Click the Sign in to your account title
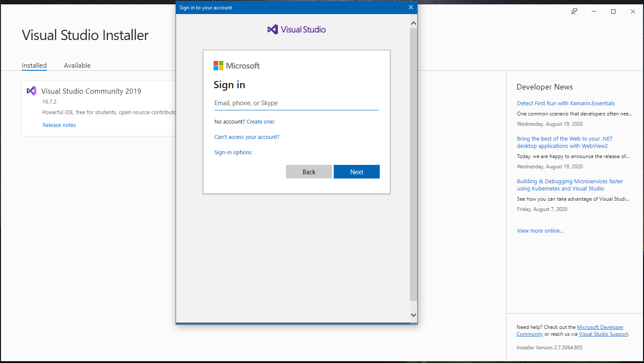Image resolution: width=644 pixels, height=363 pixels. tap(205, 8)
